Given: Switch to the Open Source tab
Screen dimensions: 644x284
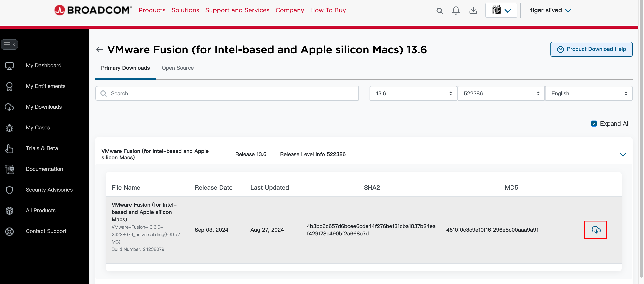Looking at the screenshot, I should [178, 68].
